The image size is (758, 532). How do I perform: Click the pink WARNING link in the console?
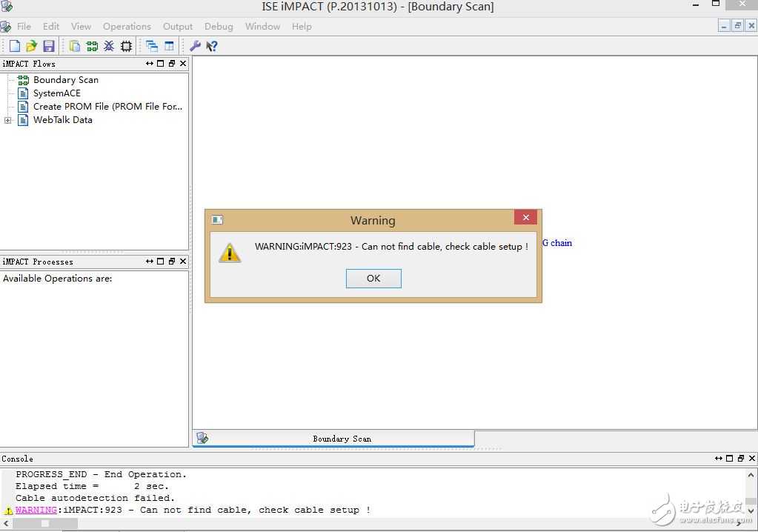pos(36,510)
